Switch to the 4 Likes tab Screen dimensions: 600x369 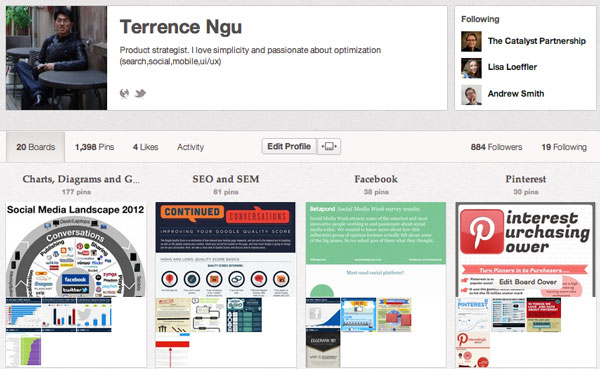click(145, 147)
